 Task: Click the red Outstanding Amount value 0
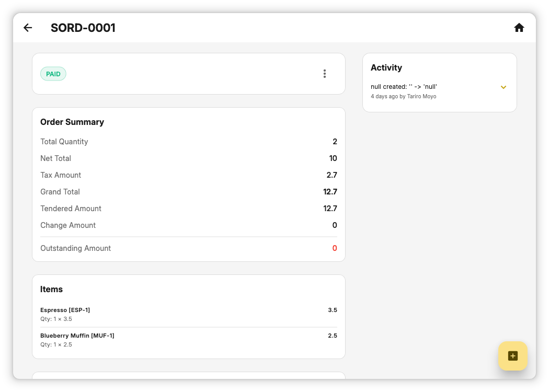(335, 248)
